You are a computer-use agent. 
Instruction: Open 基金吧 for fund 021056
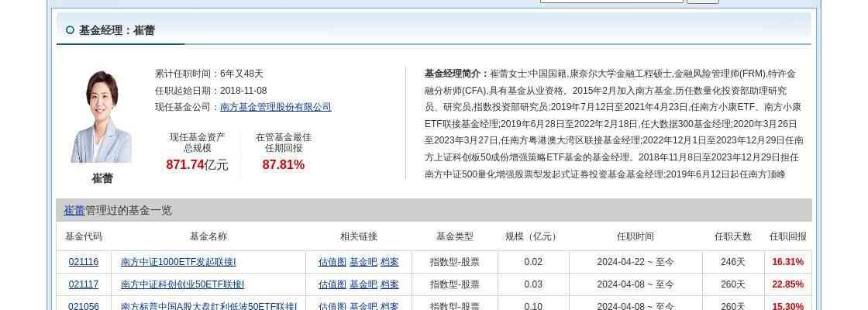click(363, 306)
